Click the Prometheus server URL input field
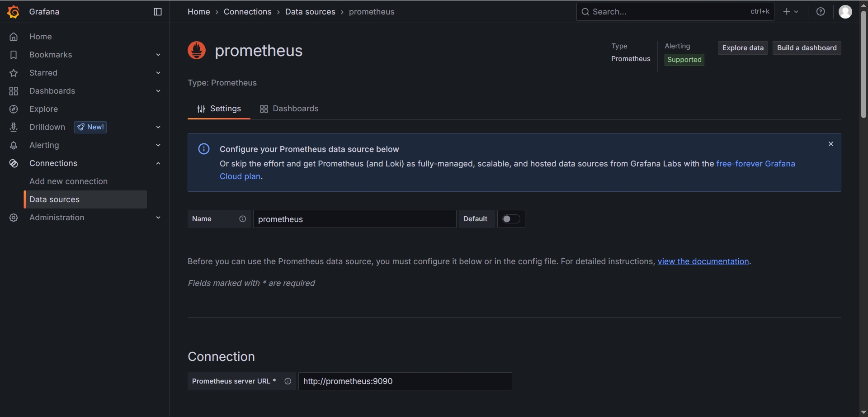Image resolution: width=868 pixels, height=417 pixels. (x=405, y=381)
